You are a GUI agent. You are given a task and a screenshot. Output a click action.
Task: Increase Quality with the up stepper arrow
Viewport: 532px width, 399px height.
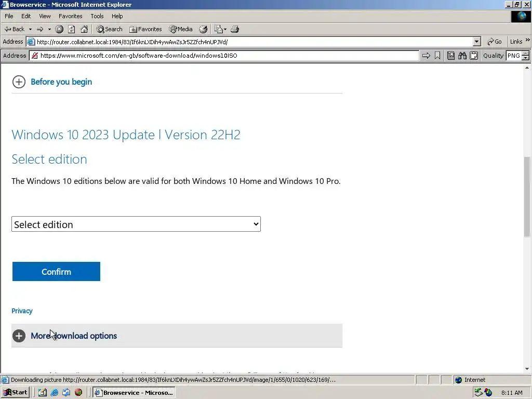526,54
